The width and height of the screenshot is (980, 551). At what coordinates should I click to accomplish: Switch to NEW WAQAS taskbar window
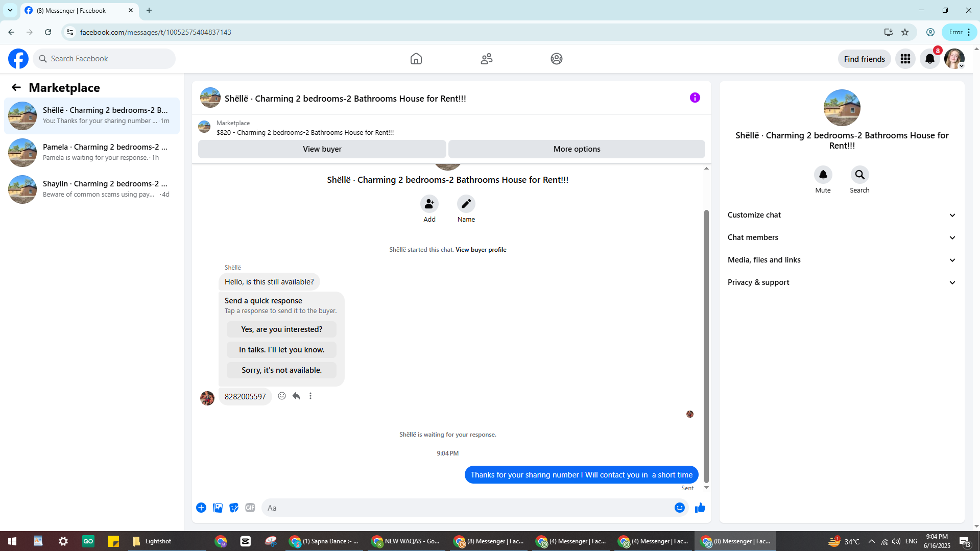[x=406, y=541]
